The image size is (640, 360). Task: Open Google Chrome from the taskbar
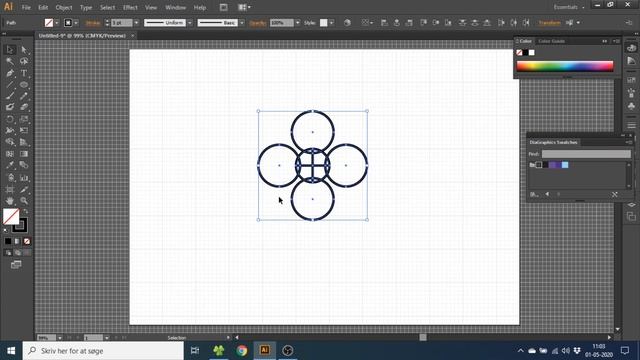click(242, 350)
